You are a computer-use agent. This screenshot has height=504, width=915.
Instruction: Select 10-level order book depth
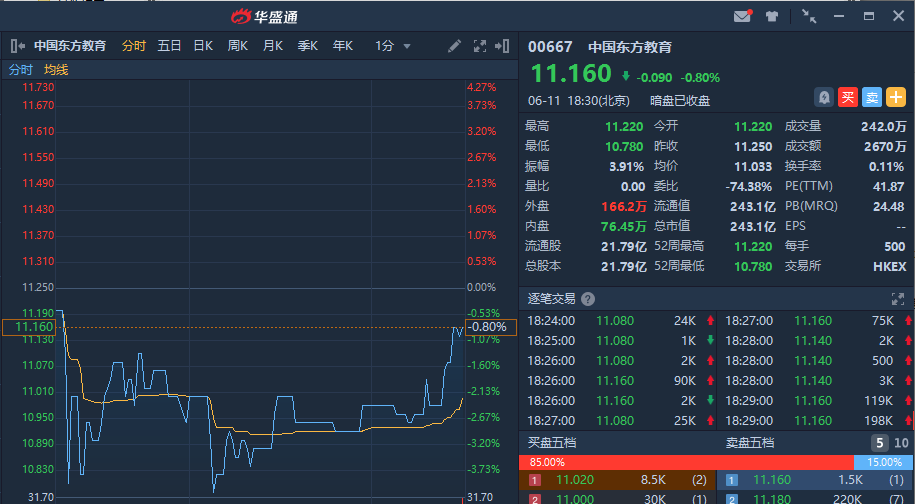tap(901, 443)
